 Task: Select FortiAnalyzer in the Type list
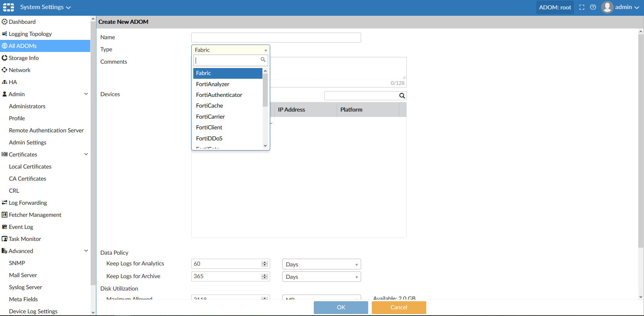228,84
